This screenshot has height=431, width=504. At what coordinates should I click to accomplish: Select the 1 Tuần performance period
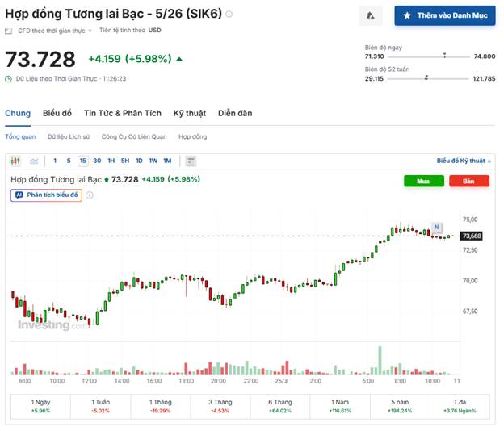click(x=101, y=406)
